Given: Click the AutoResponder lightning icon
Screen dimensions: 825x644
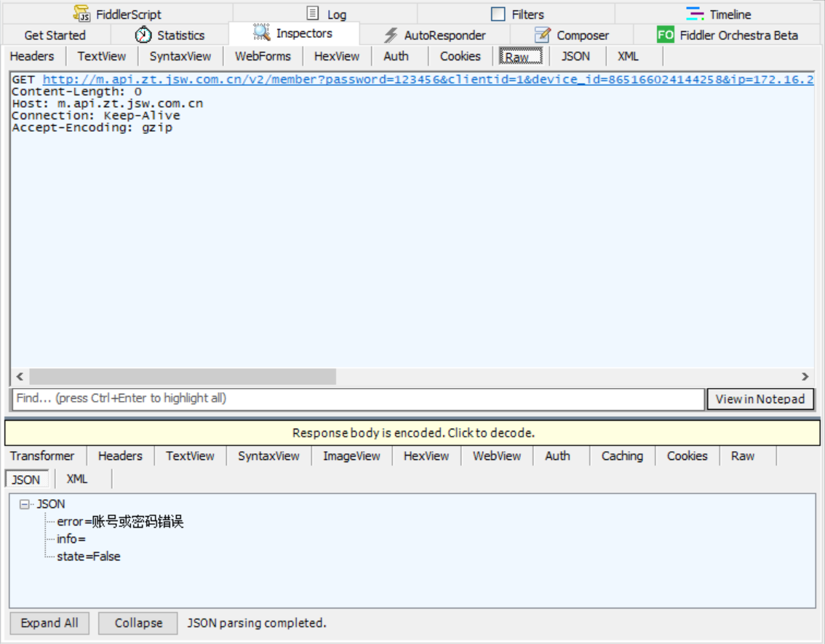Looking at the screenshot, I should point(391,35).
